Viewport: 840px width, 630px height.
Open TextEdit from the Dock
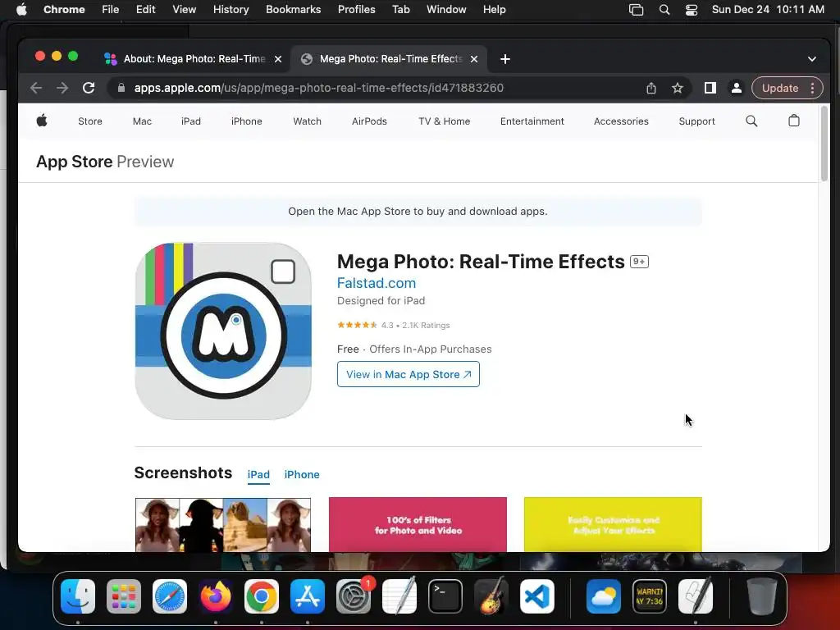point(399,596)
